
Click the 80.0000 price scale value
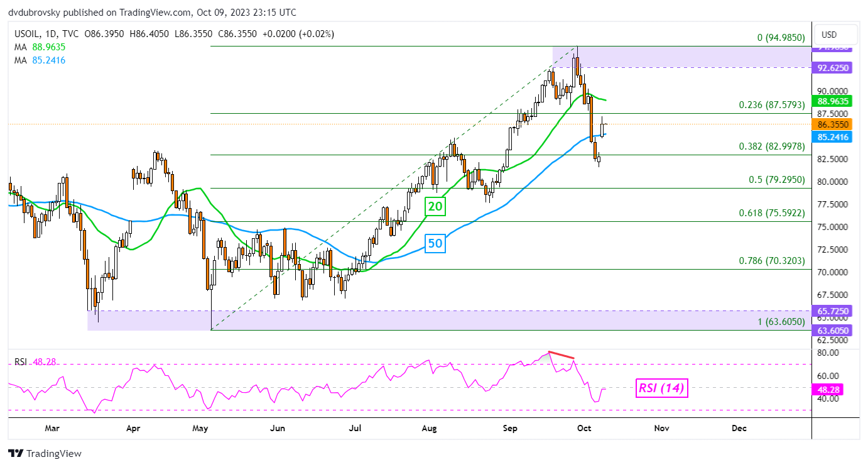[834, 182]
